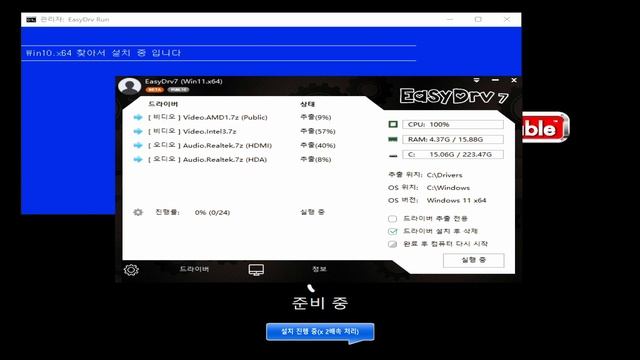The image size is (640, 360).
Task: Click 추출(57%) status of Video.Intel3.7z
Action: point(318,131)
